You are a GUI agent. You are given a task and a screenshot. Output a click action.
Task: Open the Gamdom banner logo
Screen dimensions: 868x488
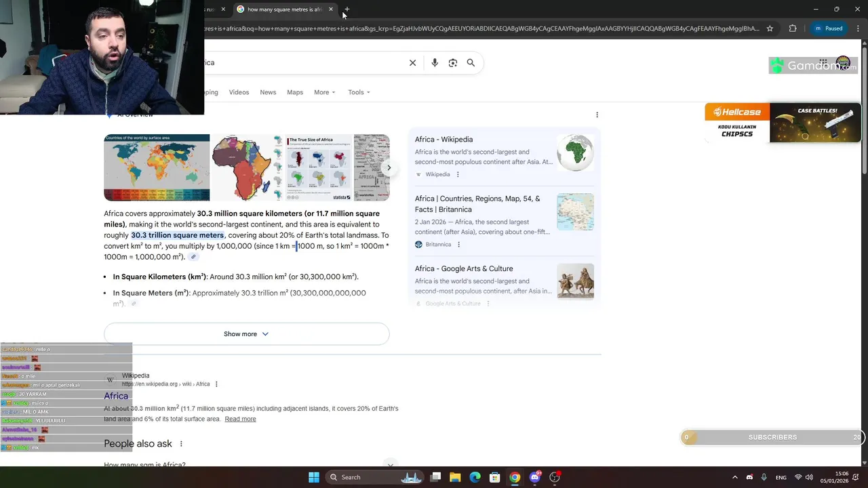tap(813, 65)
